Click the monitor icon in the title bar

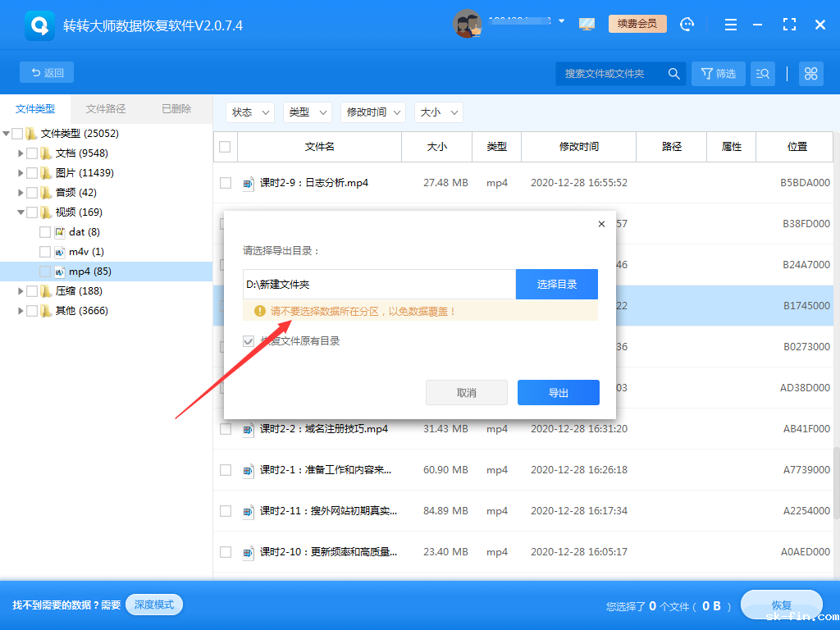click(586, 24)
